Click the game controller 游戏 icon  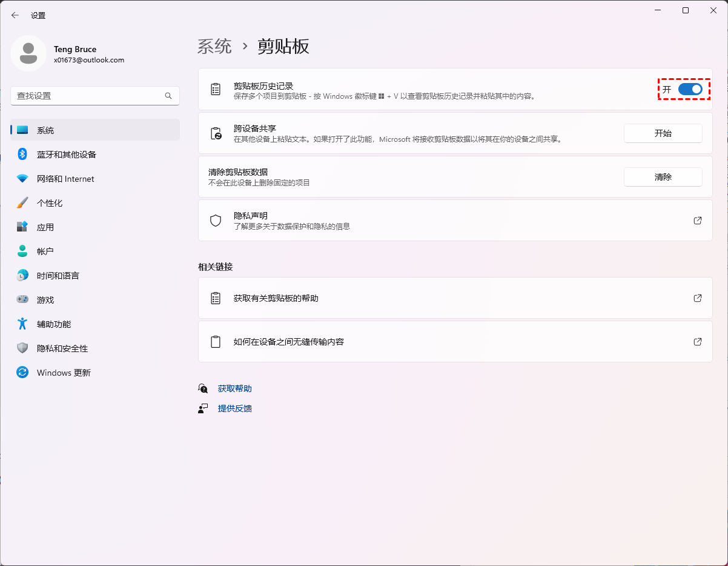click(22, 300)
